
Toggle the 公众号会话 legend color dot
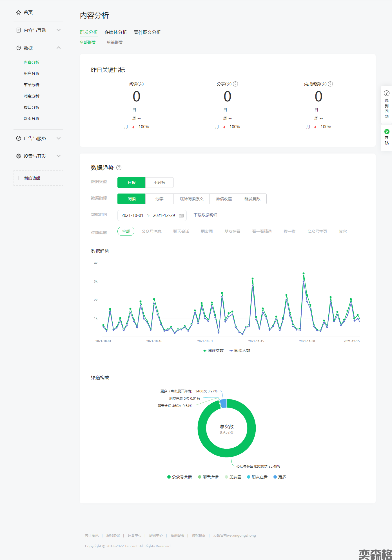169,477
